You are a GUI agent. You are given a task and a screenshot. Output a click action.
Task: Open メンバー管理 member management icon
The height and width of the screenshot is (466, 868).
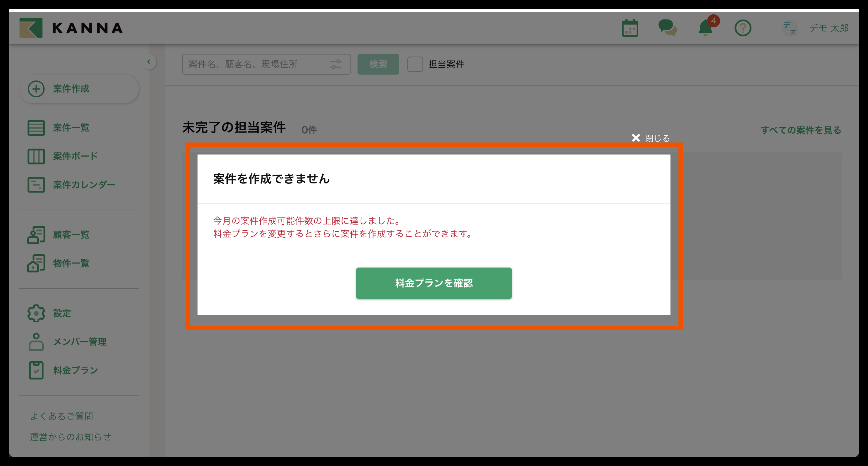pyautogui.click(x=36, y=342)
